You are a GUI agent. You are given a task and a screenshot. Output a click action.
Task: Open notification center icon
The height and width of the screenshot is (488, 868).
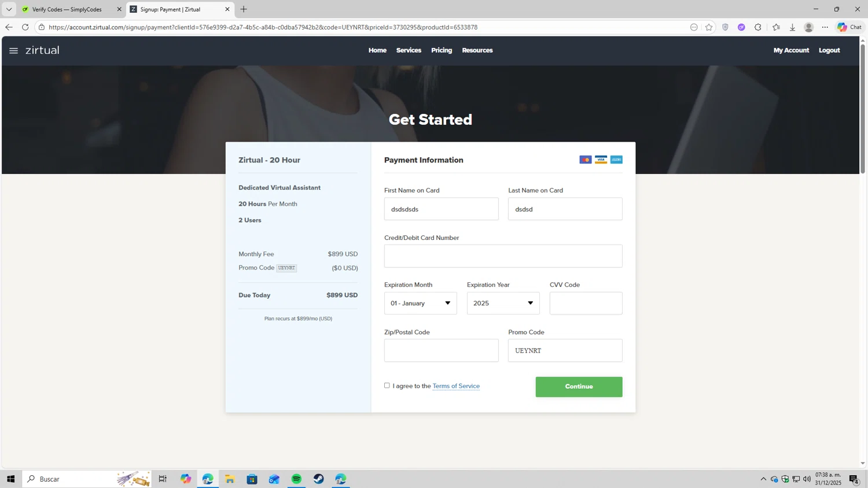pos(854,479)
